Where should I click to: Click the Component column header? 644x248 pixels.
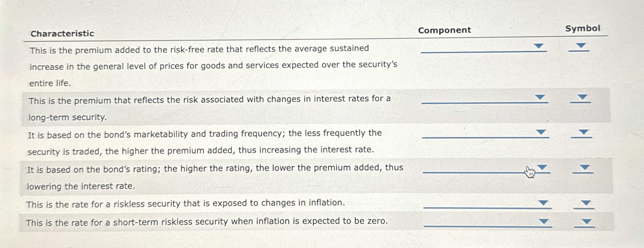[x=445, y=30]
